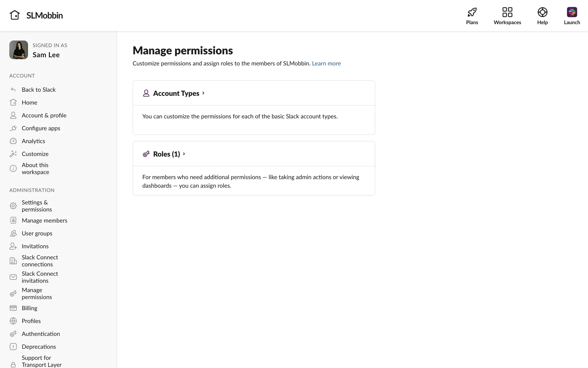Expand the Roles (1) section chevron
The image size is (588, 368).
pos(184,154)
